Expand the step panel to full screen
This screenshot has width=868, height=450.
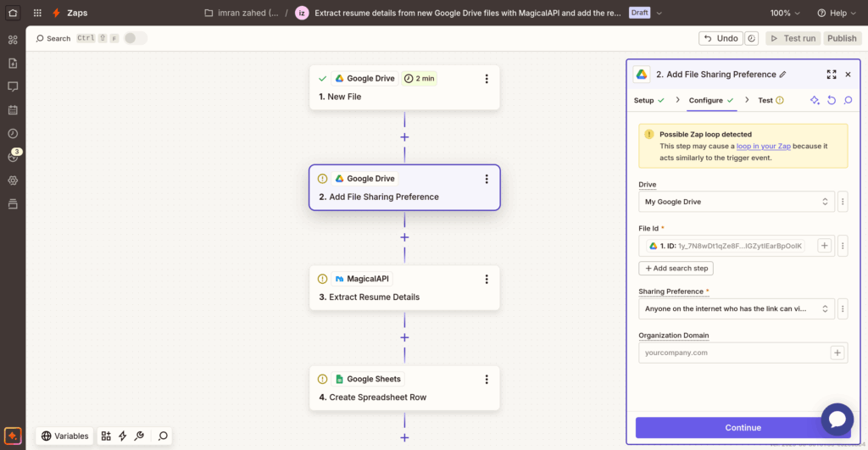click(x=832, y=75)
